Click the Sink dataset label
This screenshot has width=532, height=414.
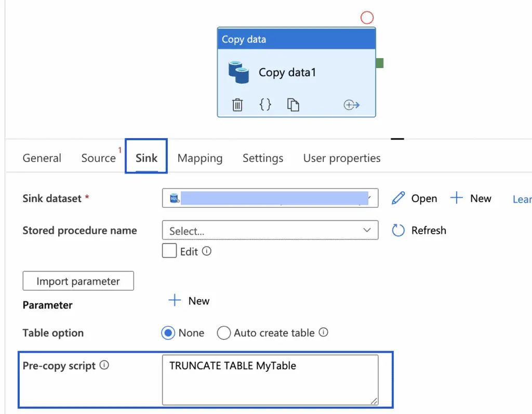click(52, 198)
